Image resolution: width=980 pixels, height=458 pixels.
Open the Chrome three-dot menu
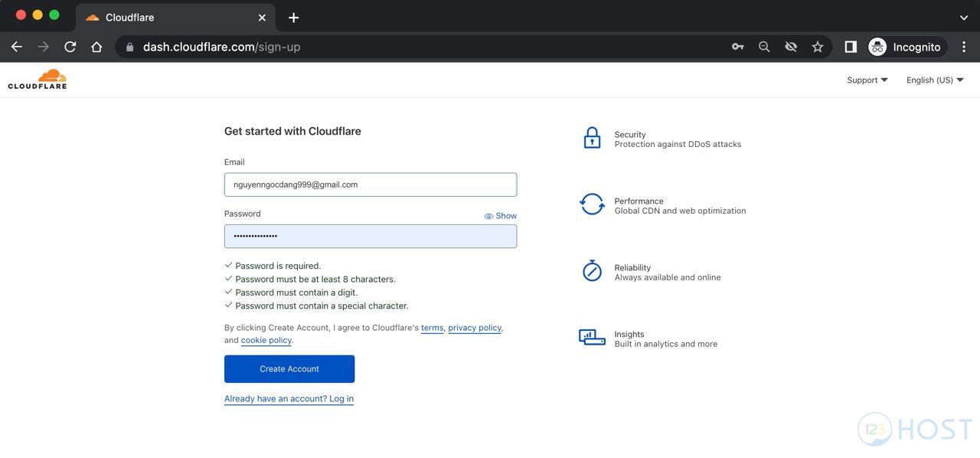[964, 47]
